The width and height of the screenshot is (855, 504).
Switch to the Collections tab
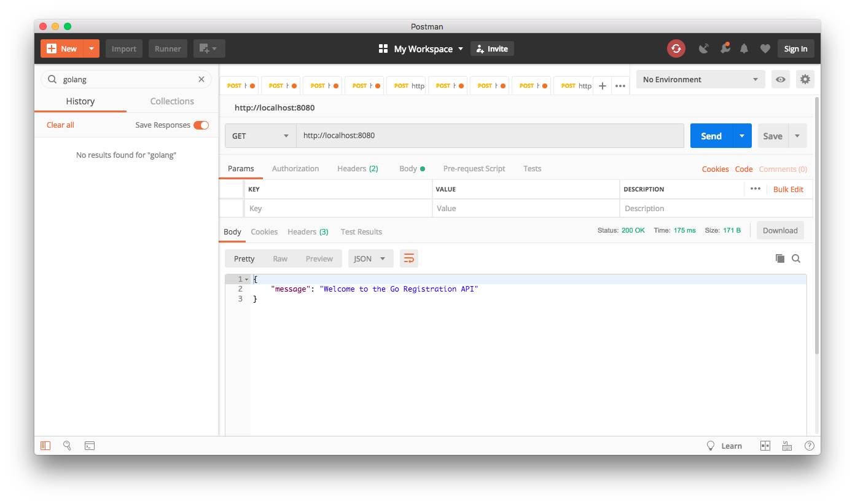pos(171,101)
